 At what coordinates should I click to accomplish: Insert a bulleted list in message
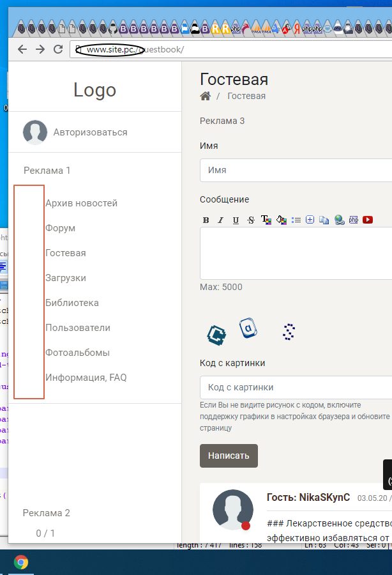296,220
